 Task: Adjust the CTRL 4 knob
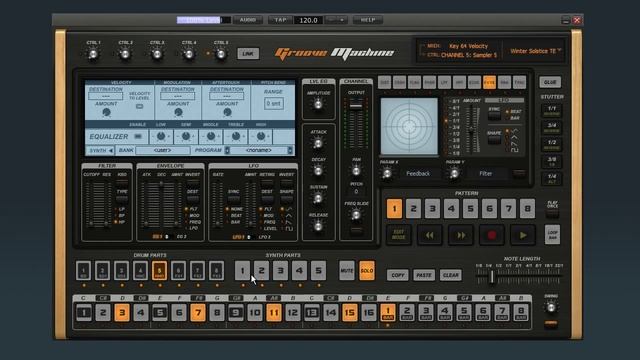click(x=189, y=54)
